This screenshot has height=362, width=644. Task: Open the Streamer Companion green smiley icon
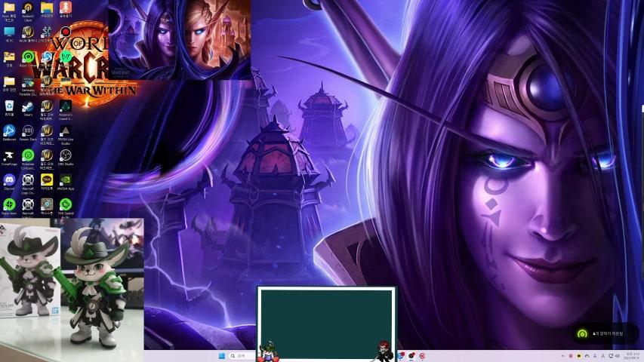[28, 158]
